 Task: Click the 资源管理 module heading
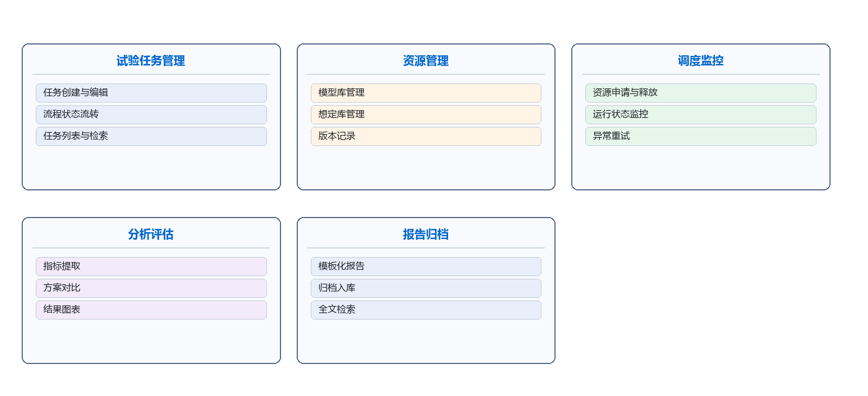[426, 61]
